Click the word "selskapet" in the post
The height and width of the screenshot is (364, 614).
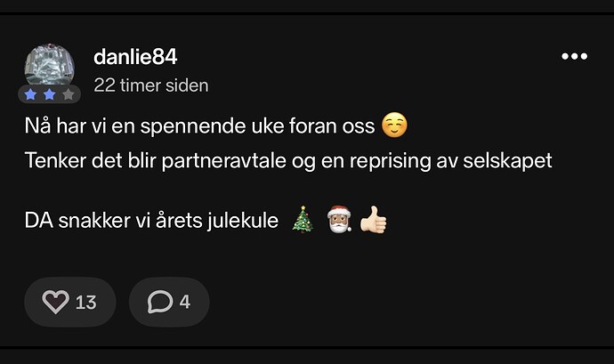pos(507,161)
